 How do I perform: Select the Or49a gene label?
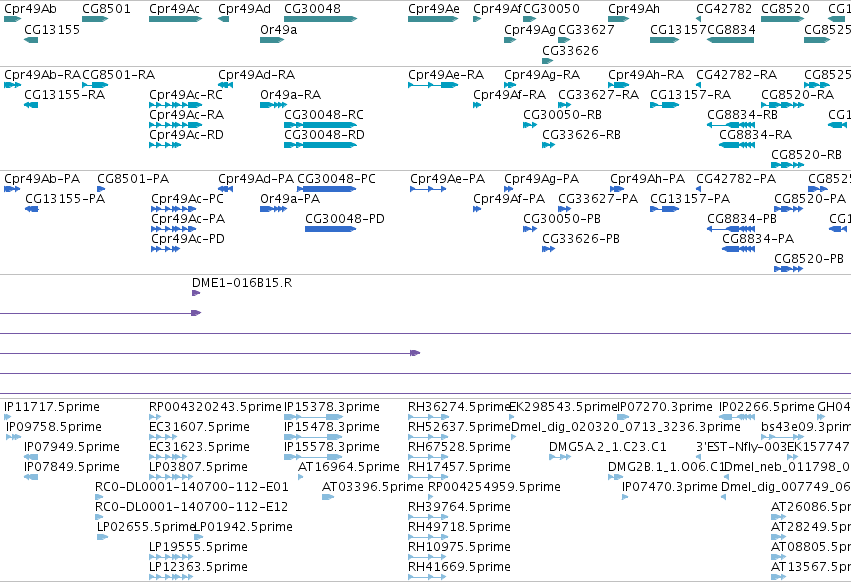[278, 29]
